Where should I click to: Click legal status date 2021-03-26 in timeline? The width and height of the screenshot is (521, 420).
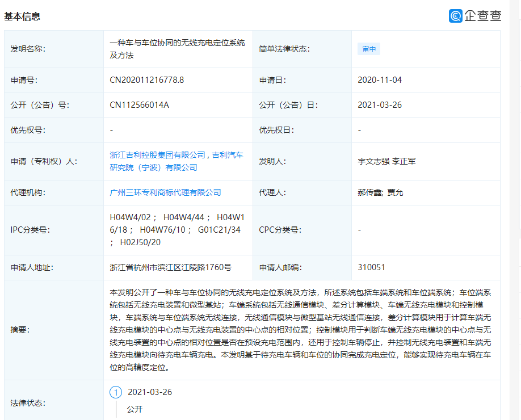tap(150, 392)
